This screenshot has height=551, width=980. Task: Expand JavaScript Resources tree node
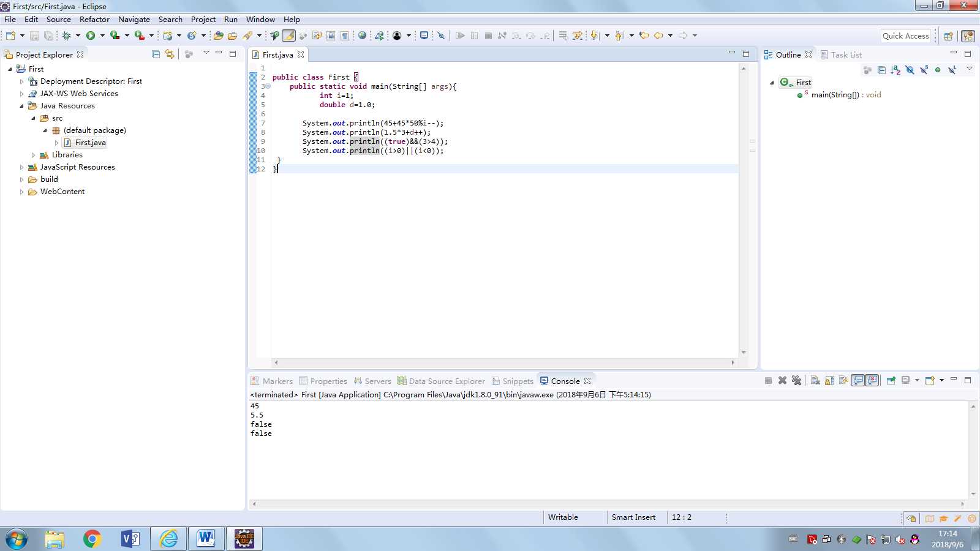click(x=22, y=167)
